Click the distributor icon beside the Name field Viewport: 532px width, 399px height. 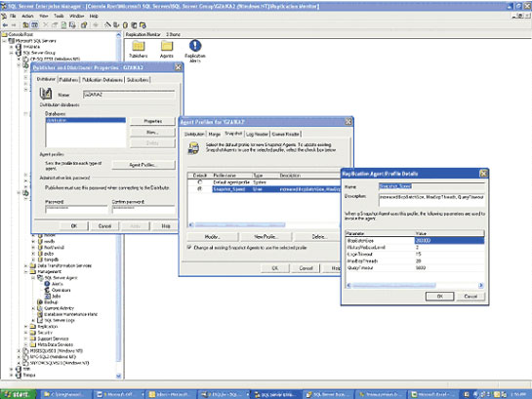point(46,94)
